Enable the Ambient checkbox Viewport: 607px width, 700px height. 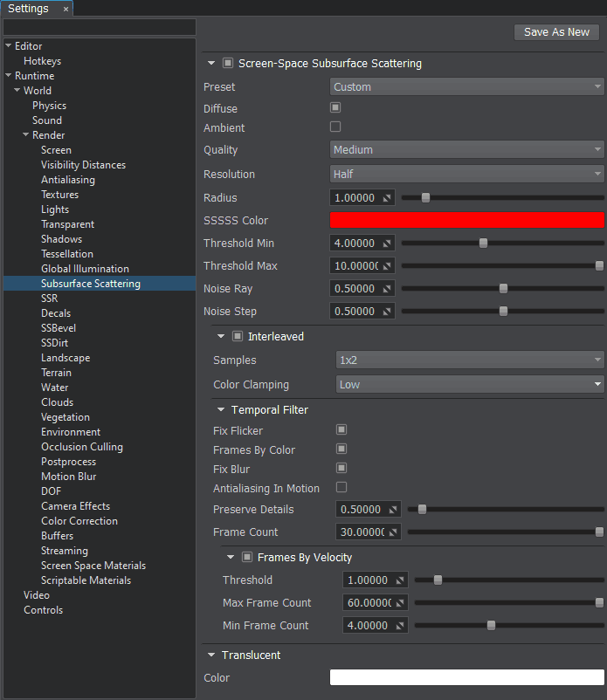click(x=335, y=127)
